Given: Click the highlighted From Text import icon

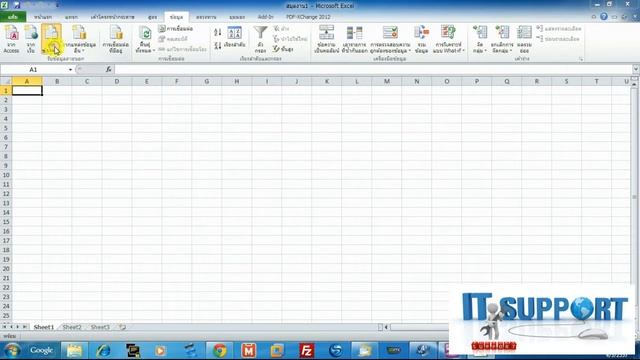Looking at the screenshot, I should 51,38.
